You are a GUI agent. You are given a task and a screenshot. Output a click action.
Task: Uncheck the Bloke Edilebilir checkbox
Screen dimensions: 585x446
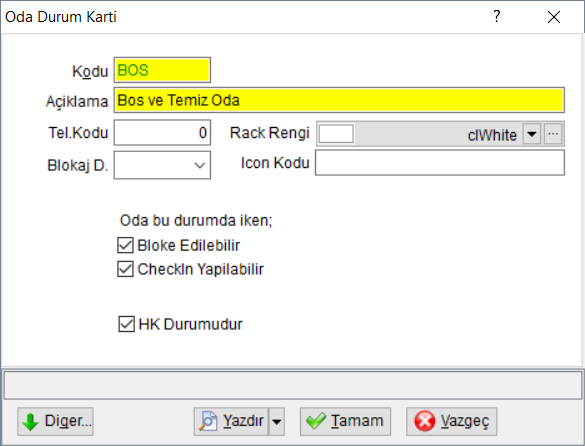[x=125, y=245]
